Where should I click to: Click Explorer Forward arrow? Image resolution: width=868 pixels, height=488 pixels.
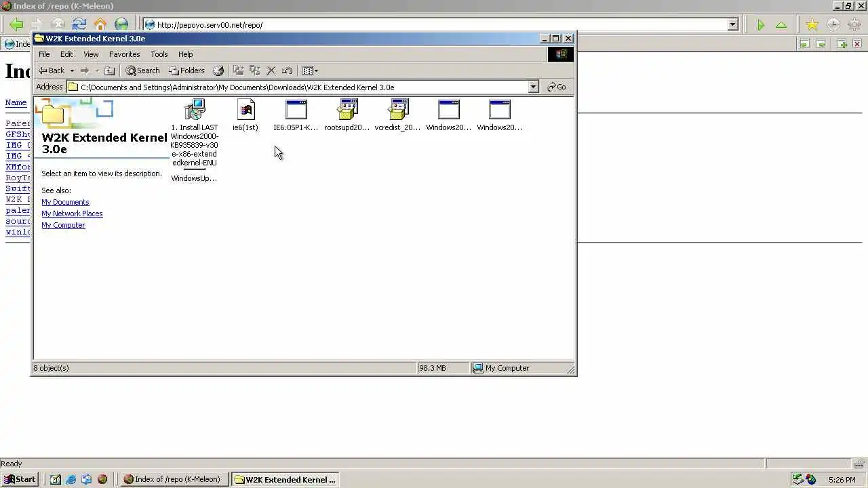tap(84, 70)
